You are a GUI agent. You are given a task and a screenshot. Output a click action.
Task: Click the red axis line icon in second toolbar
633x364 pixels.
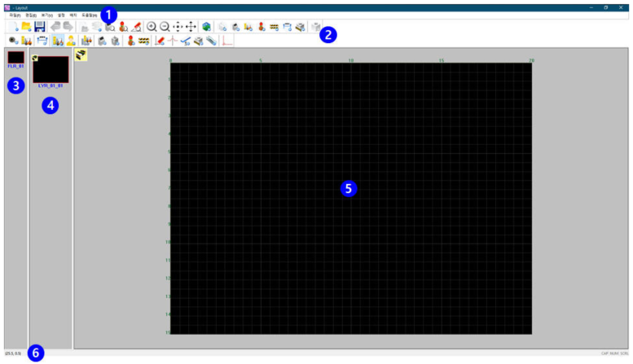coord(227,41)
